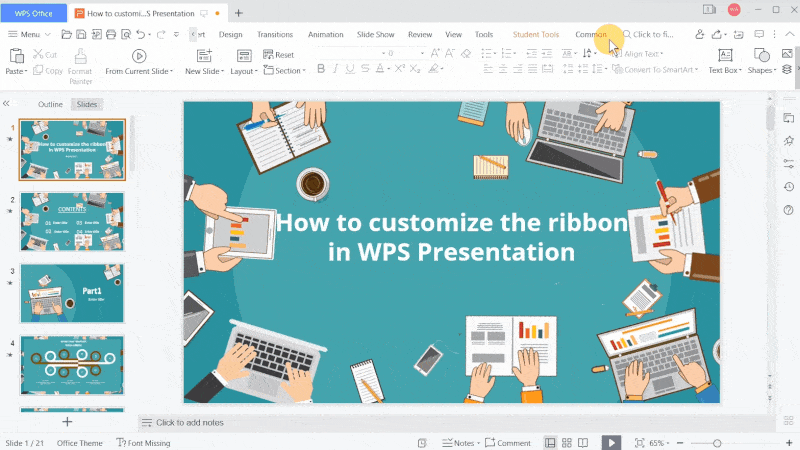
Task: Increase font size with the A+ icon
Action: 435,53
